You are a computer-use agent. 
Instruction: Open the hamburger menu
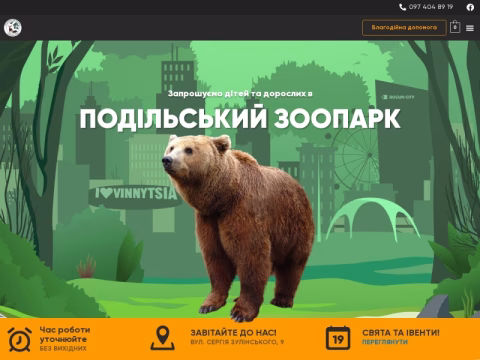[470, 28]
